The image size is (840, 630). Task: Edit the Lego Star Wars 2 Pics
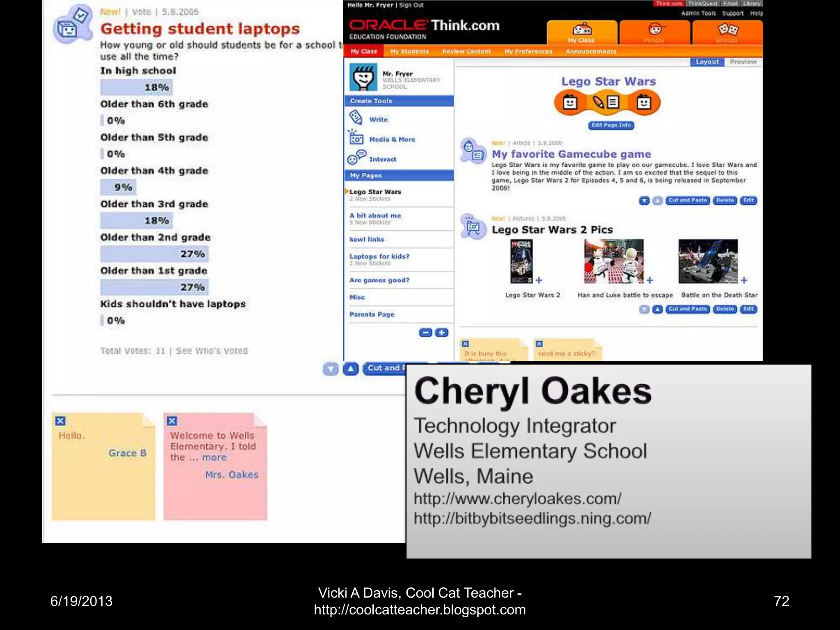tap(749, 309)
